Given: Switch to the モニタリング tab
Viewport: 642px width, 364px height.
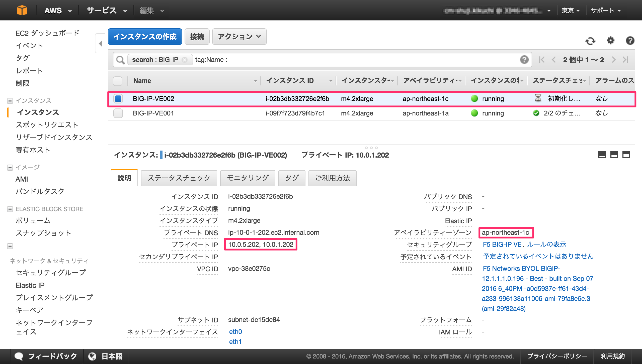Looking at the screenshot, I should click(x=248, y=178).
